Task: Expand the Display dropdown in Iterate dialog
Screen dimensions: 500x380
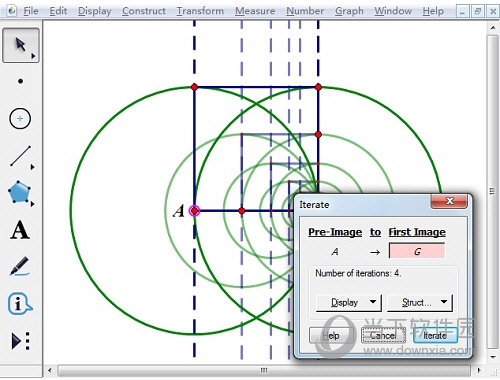Action: [348, 303]
